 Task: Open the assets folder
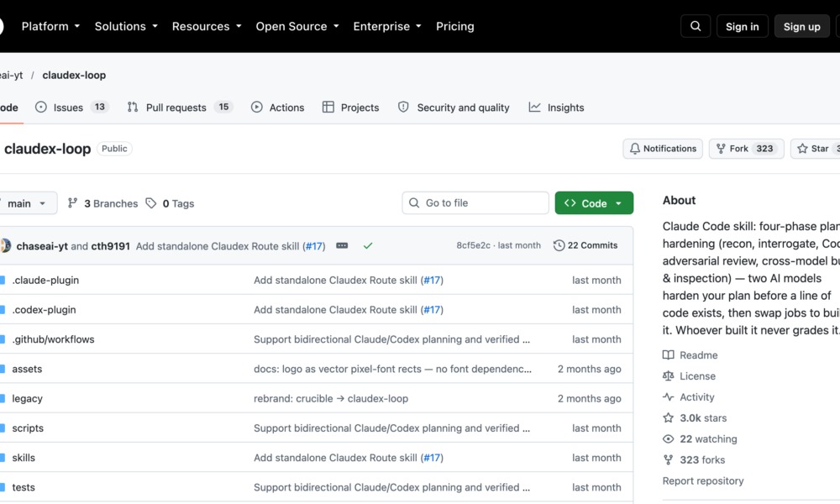(27, 369)
